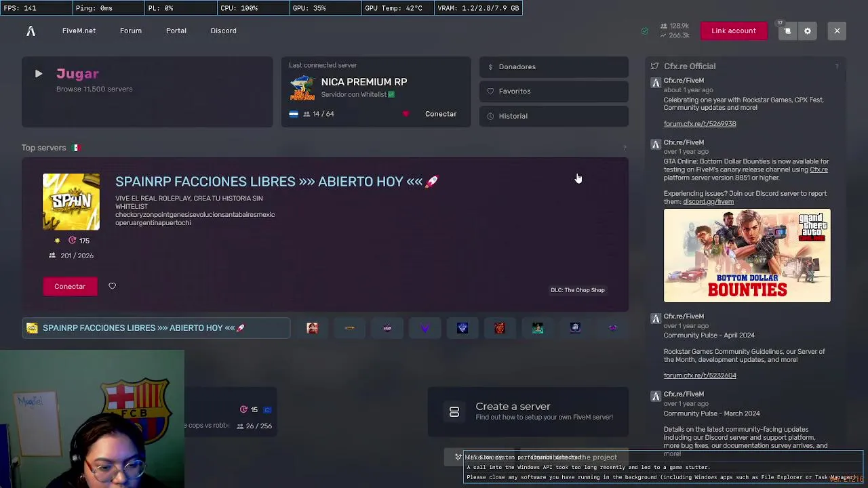Viewport: 868px width, 488px height.
Task: Select top server icon with teal figure
Action: tap(538, 328)
